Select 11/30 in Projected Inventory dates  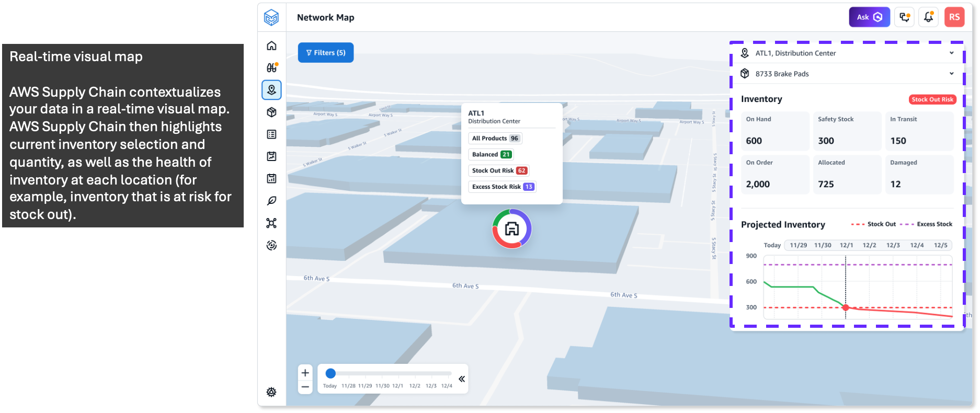823,245
